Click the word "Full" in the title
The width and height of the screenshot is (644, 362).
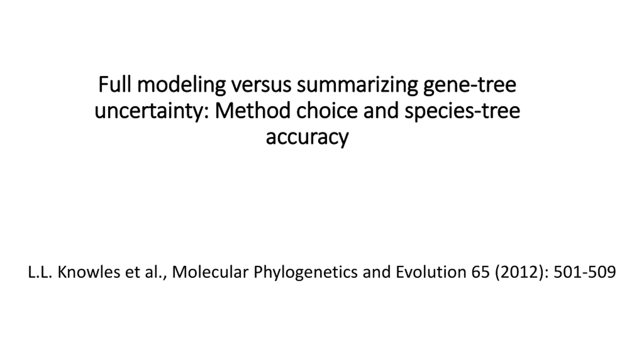point(114,84)
